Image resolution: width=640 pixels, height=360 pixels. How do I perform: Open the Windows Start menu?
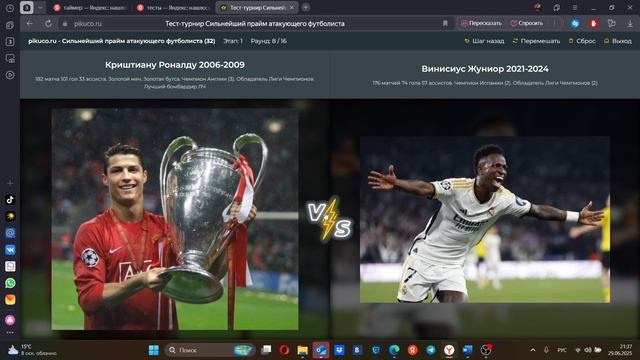154,350
